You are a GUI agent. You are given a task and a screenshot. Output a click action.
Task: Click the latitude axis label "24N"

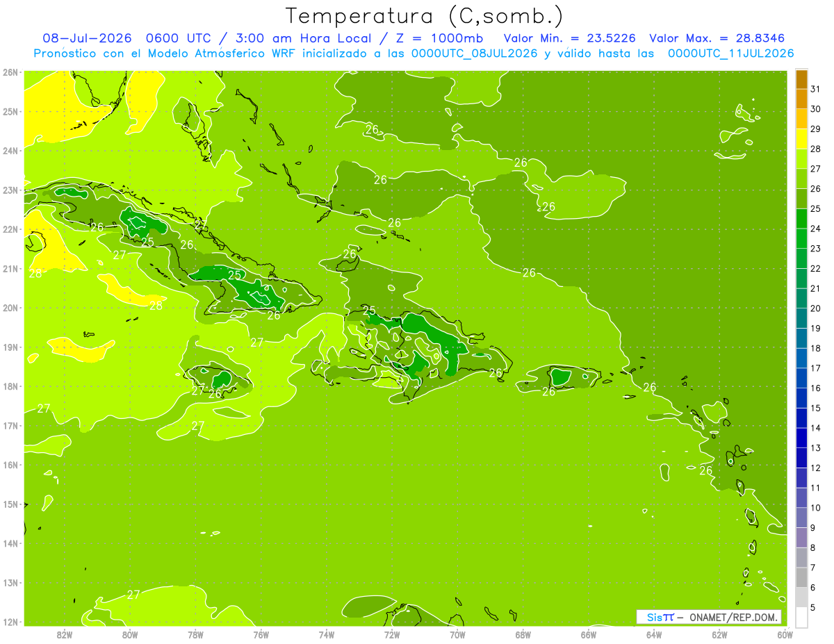(x=10, y=151)
